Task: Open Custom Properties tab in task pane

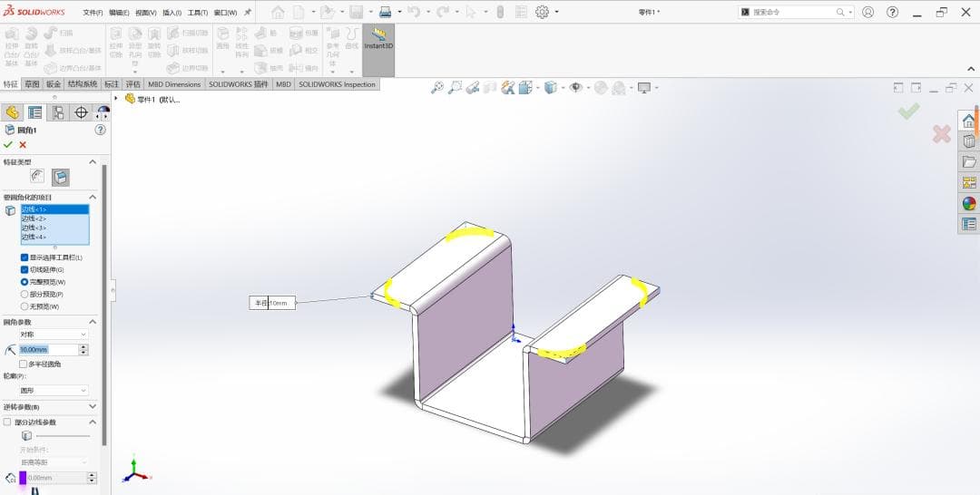Action: click(968, 223)
